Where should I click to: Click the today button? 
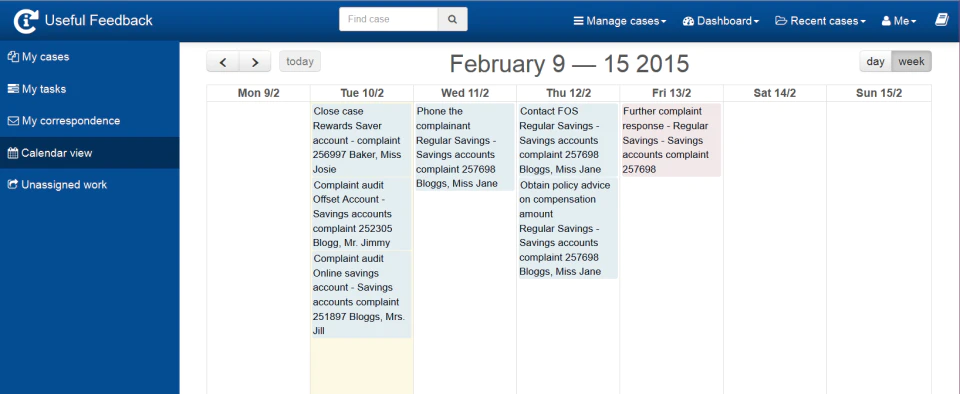[x=300, y=62]
